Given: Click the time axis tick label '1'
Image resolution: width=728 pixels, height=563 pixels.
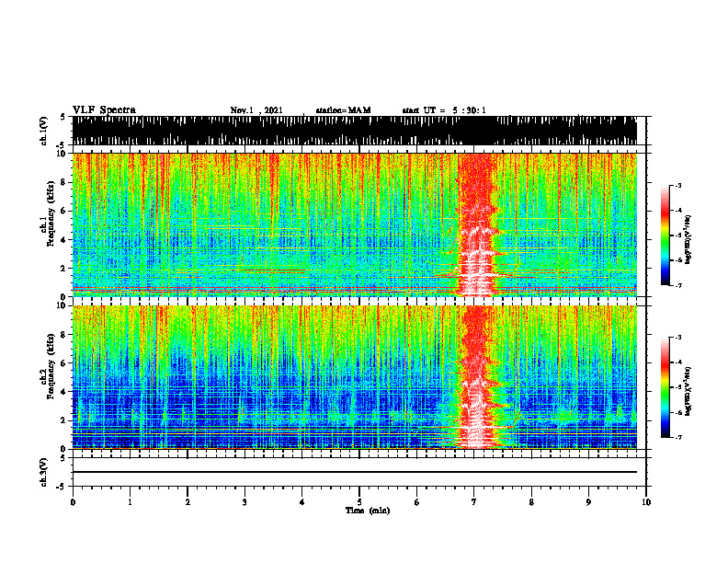Looking at the screenshot, I should (x=130, y=502).
